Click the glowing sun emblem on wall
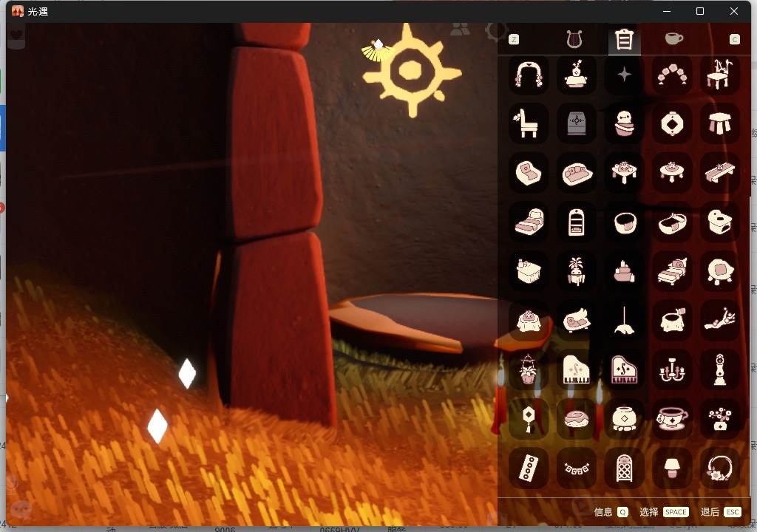This screenshot has height=532, width=757. click(412, 70)
